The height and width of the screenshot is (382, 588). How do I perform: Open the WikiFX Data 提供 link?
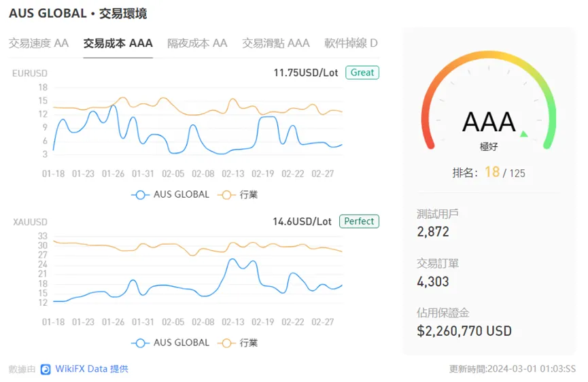[x=92, y=369]
